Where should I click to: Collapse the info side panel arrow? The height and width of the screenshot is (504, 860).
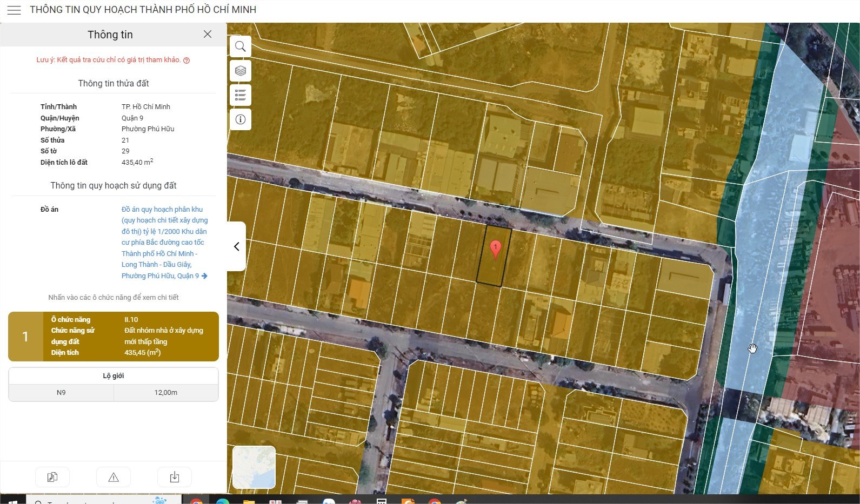point(236,246)
